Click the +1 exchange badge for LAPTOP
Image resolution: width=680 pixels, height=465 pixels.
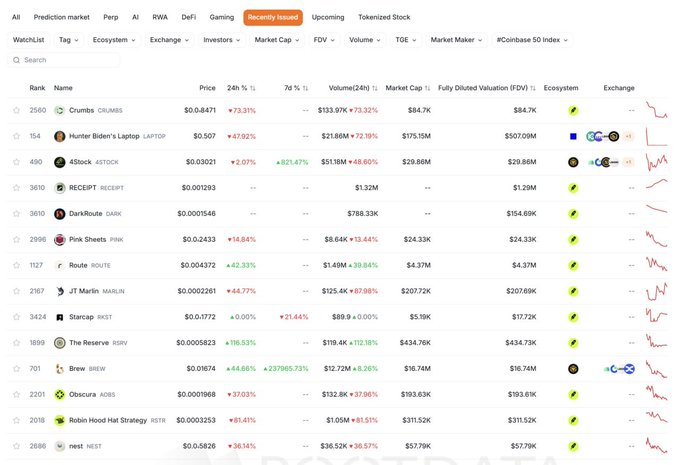(x=628, y=136)
